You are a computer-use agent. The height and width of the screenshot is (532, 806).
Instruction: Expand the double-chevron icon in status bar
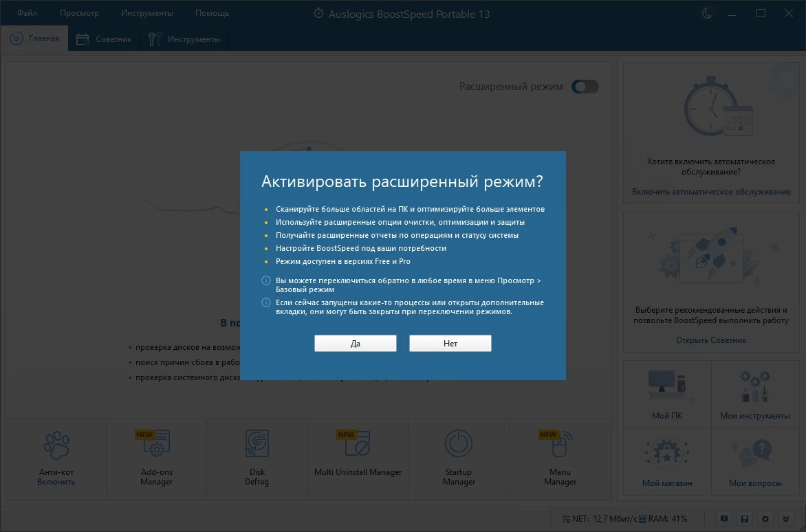785,519
